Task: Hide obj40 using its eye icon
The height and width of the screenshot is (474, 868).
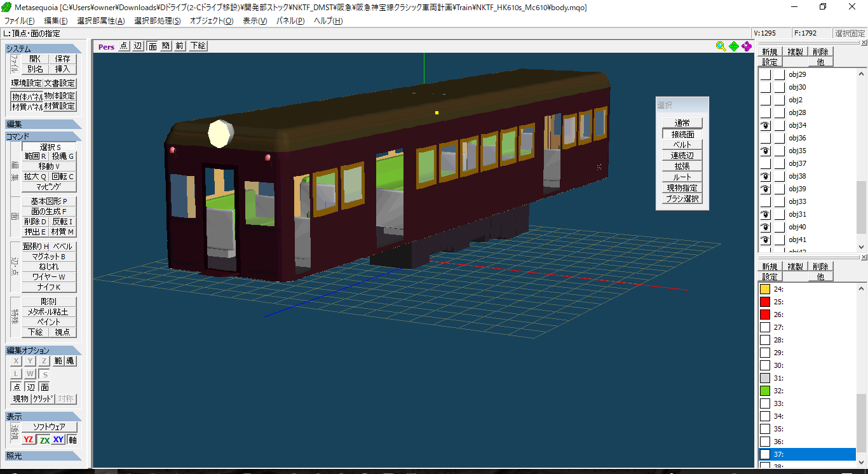Action: 766,227
